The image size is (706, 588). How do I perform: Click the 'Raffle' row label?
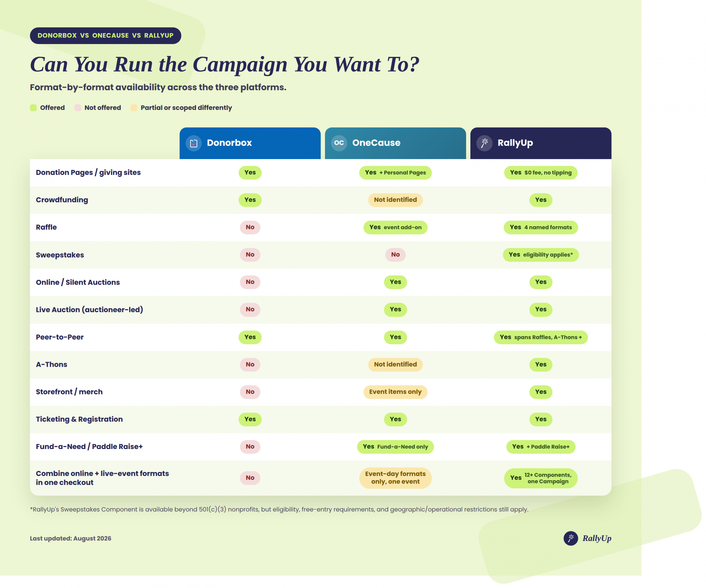[x=46, y=227]
